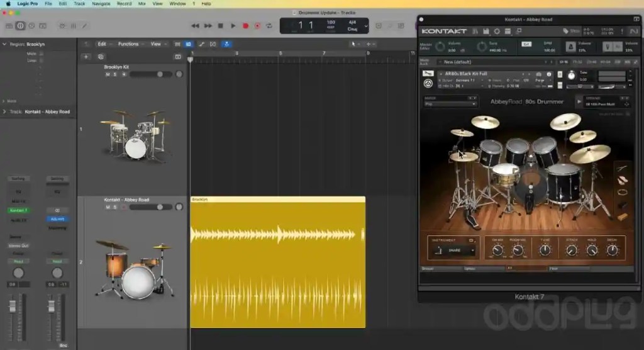Toggle Cycle mode in transport

click(x=269, y=26)
